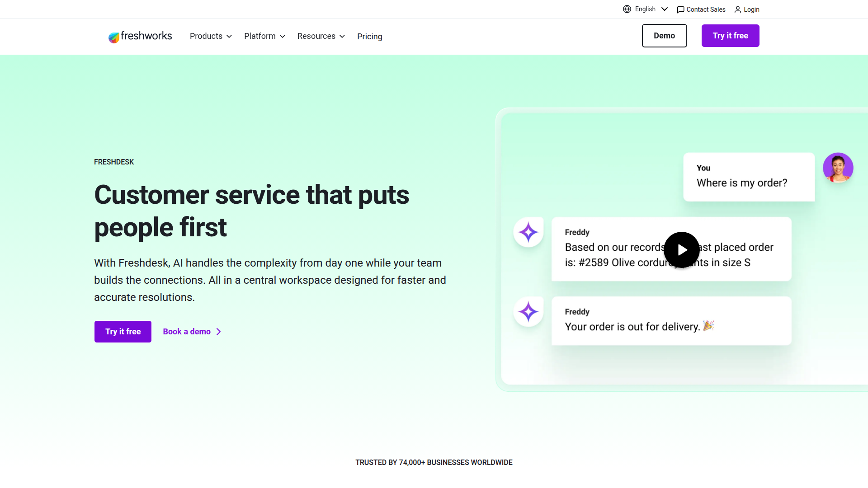Play the Freshdesk demo video

point(681,249)
